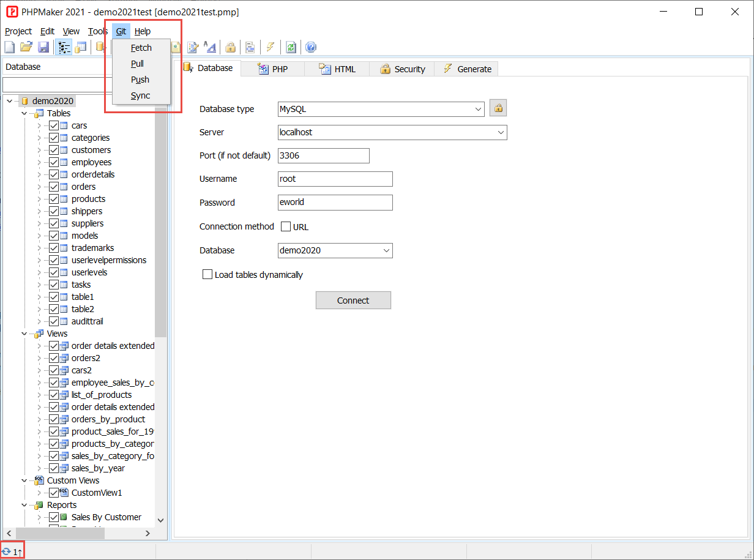754x560 pixels.
Task: Click the tree's vertical scrollbar thumb
Action: tap(160, 222)
